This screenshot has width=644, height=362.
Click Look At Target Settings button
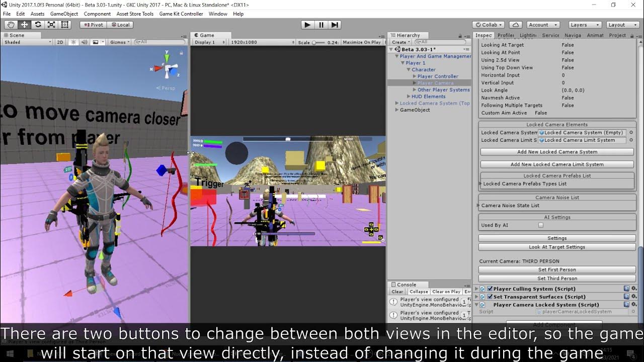pos(557,247)
